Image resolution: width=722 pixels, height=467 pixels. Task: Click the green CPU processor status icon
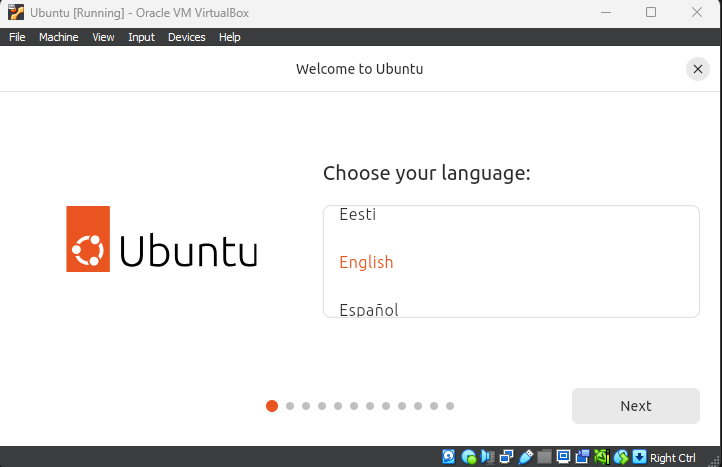[602, 457]
